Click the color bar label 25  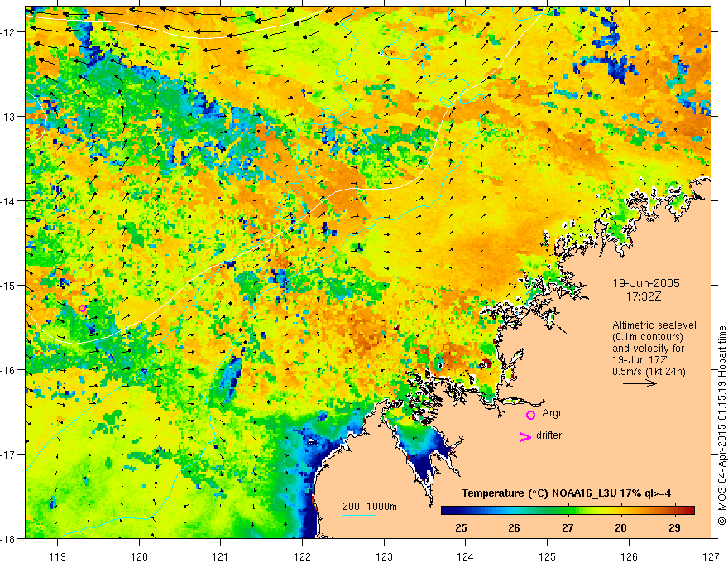461,527
